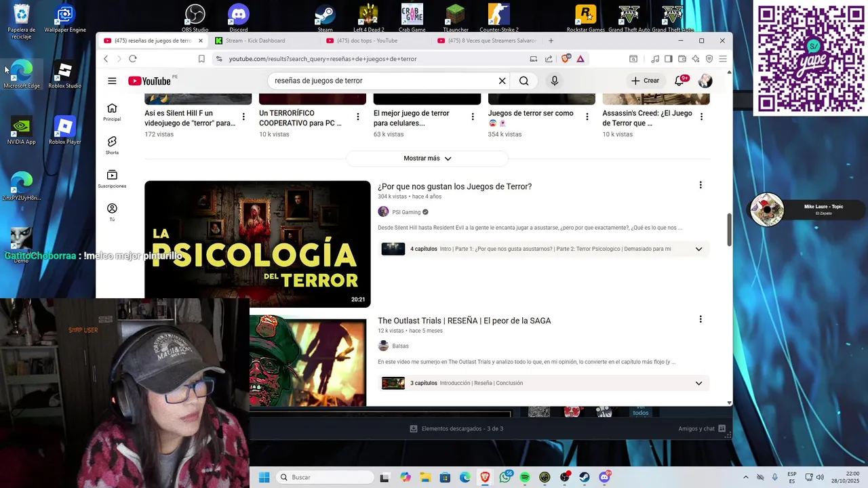Viewport: 868px width, 488px height.
Task: Expand the Mostrar más shelf button
Action: coord(427,158)
